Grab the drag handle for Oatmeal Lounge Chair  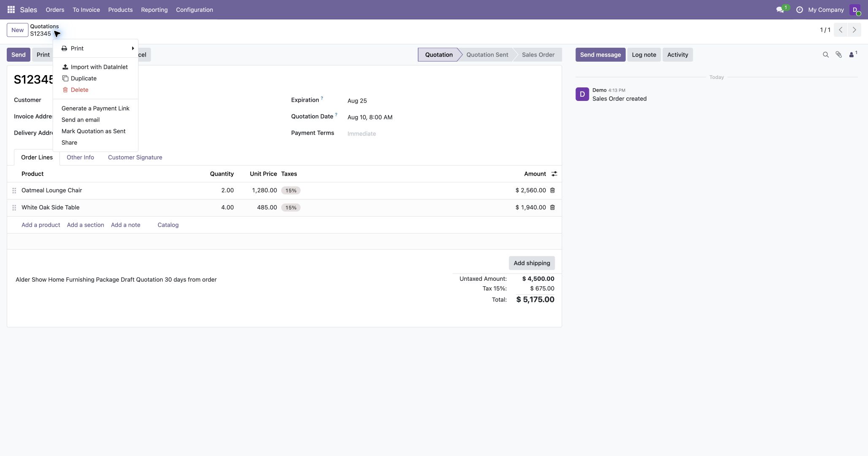[x=14, y=191]
